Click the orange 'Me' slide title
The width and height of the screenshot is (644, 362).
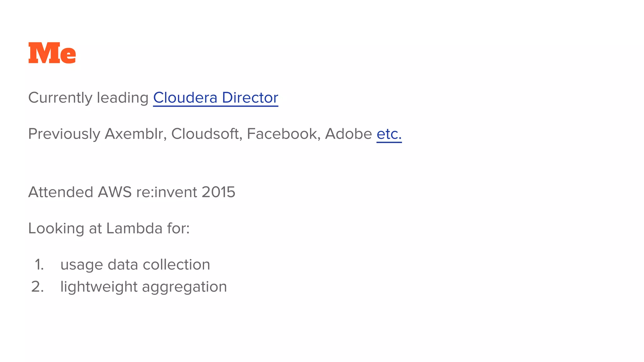(x=52, y=53)
